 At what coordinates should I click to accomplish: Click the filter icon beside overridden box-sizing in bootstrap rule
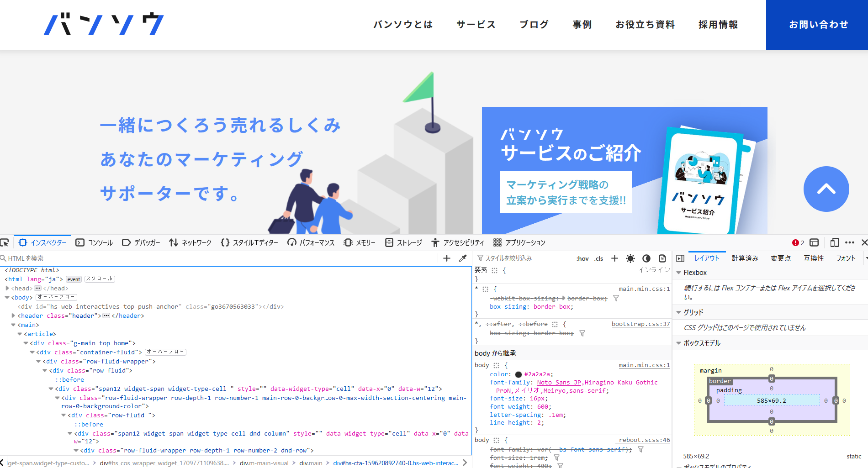(582, 333)
